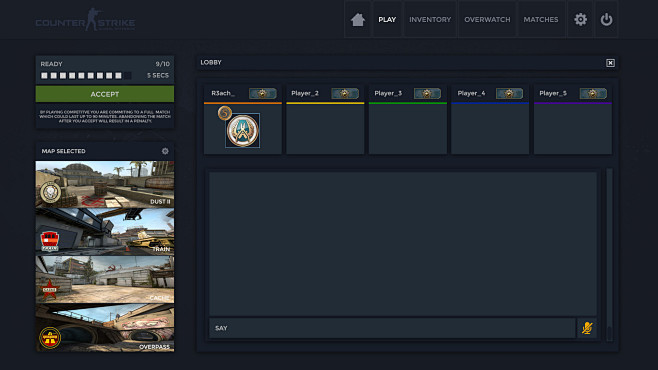This screenshot has height=370, width=658.
Task: Click the competitive penalty warning text
Action: 105,116
